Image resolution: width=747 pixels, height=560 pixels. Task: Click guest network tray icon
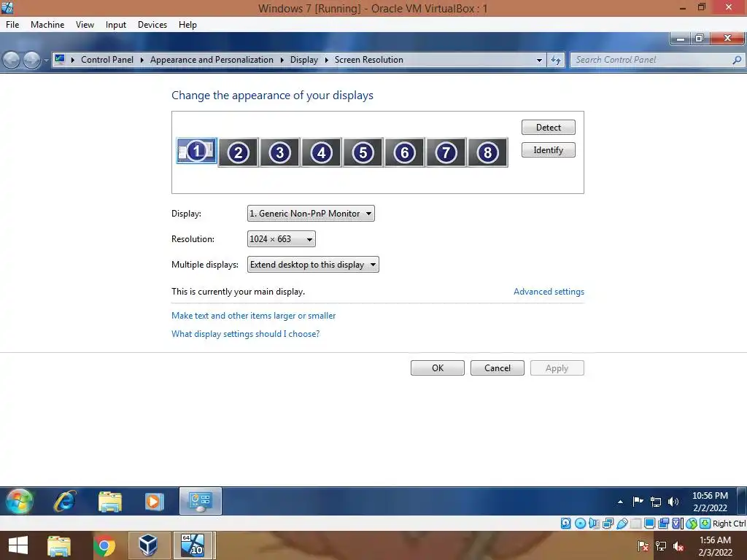(x=656, y=502)
